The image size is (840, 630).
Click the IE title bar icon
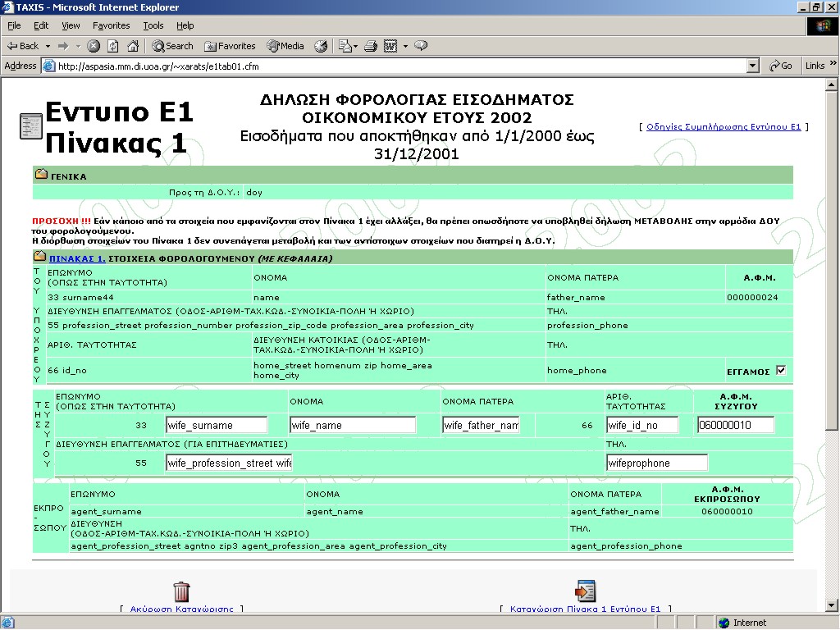(x=7, y=7)
